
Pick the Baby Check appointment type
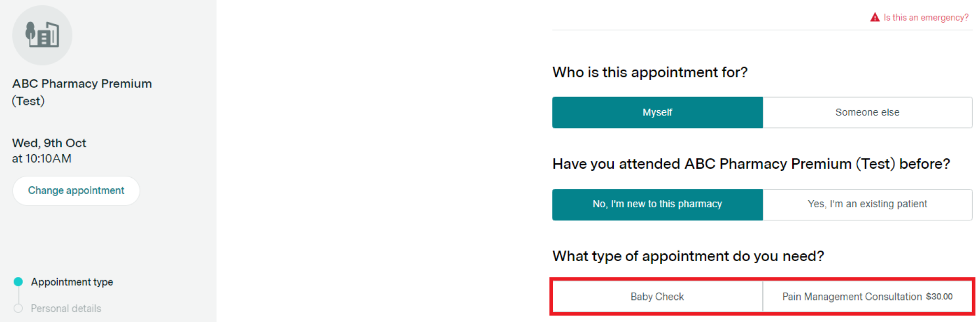657,297
